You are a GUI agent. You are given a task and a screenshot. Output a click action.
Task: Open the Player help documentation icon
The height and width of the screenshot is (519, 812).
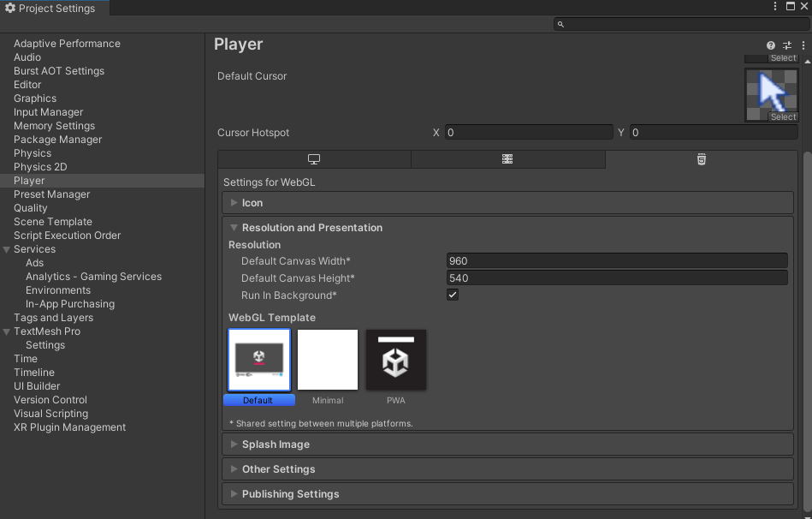(x=771, y=45)
